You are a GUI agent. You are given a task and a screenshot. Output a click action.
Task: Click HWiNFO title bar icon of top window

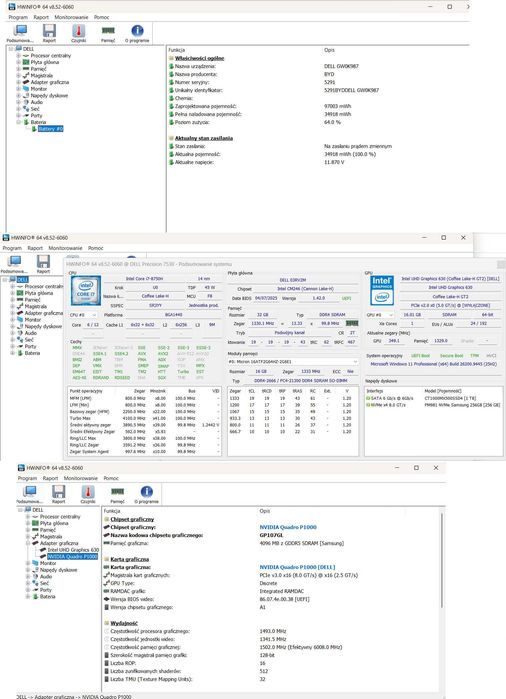(12, 7)
